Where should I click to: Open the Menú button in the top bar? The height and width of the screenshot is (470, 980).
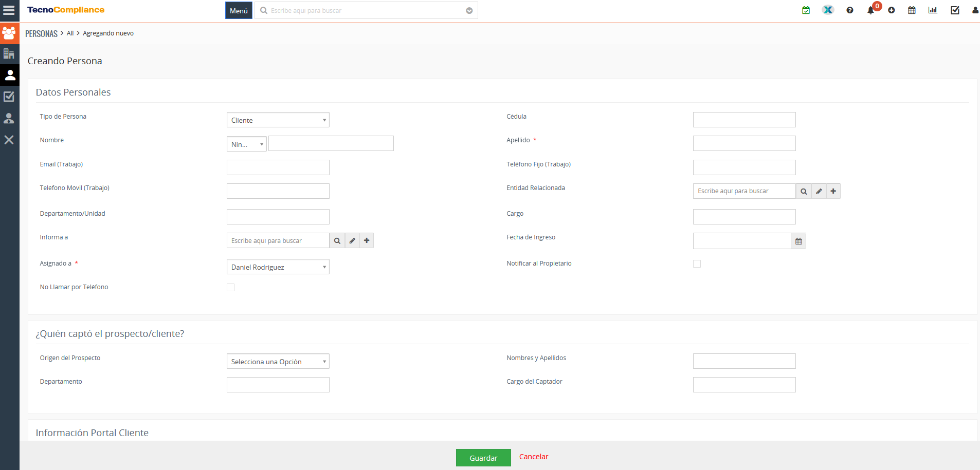point(239,10)
